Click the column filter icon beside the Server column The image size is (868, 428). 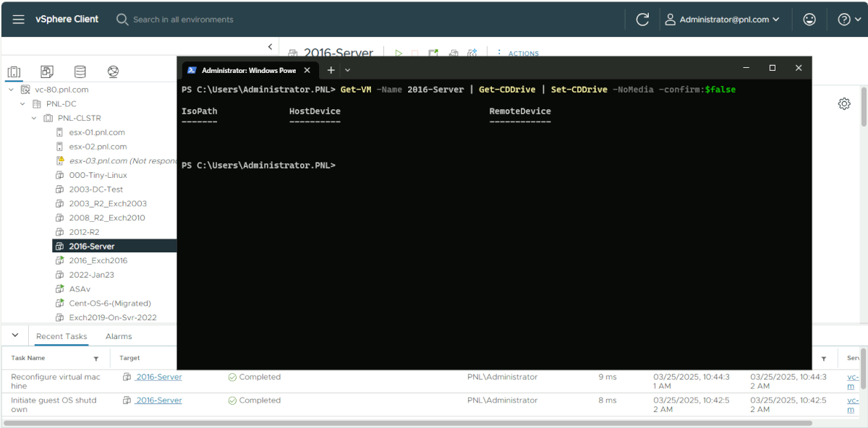(824, 359)
